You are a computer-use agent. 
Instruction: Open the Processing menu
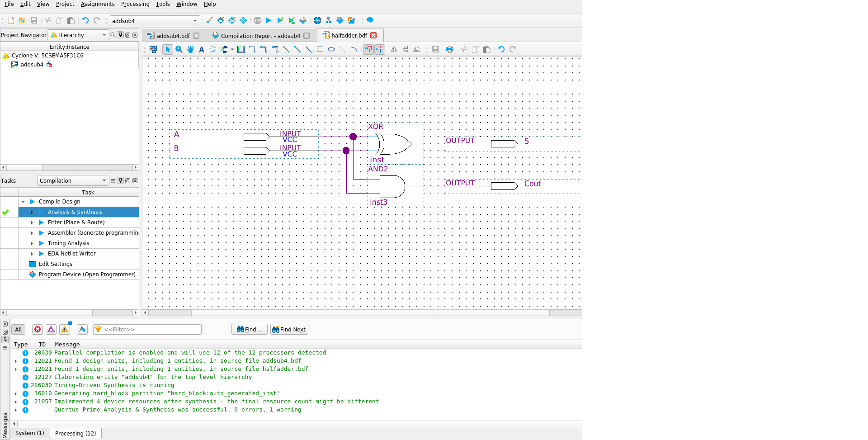[x=135, y=4]
